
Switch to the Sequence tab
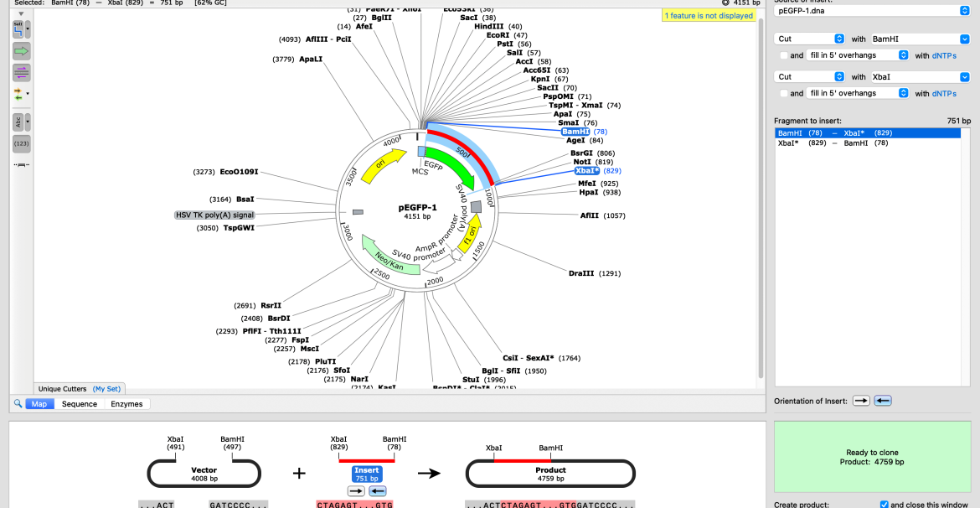tap(80, 404)
